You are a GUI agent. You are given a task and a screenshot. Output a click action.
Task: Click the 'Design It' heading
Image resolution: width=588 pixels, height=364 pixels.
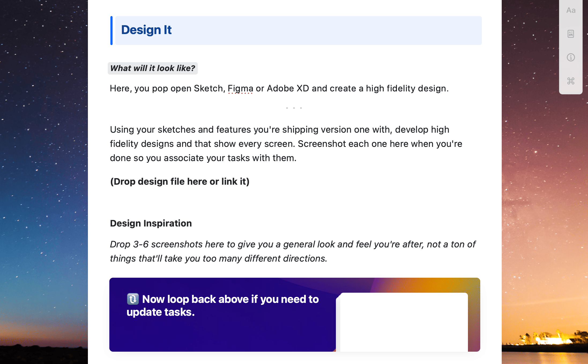146,30
